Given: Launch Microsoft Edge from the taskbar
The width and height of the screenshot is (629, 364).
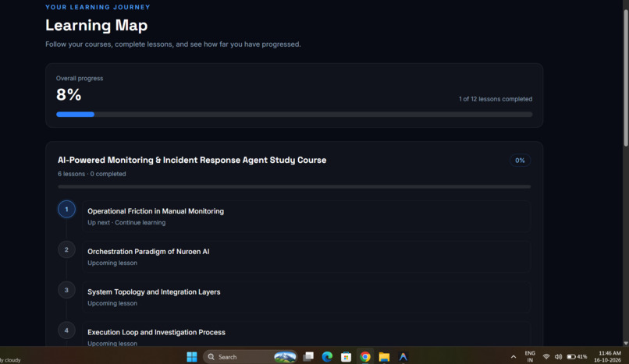Looking at the screenshot, I should 327,356.
